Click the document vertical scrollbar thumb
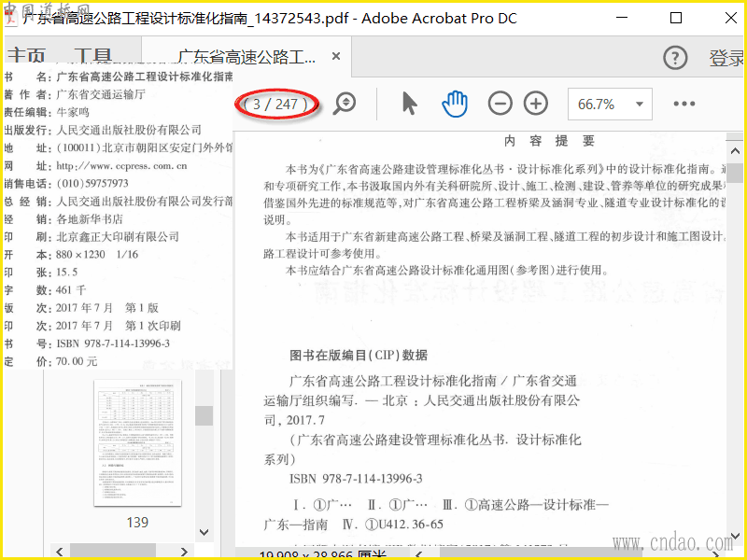Viewport: 747px width, 560px height. coord(735,173)
